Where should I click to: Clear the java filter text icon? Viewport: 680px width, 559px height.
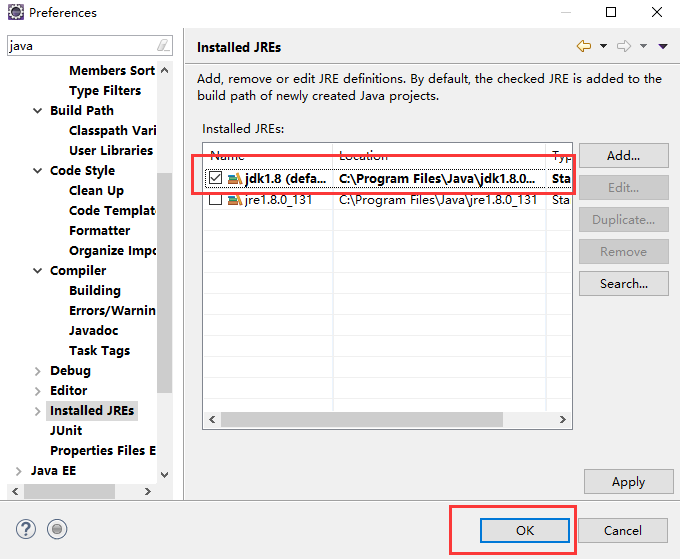tap(163, 45)
